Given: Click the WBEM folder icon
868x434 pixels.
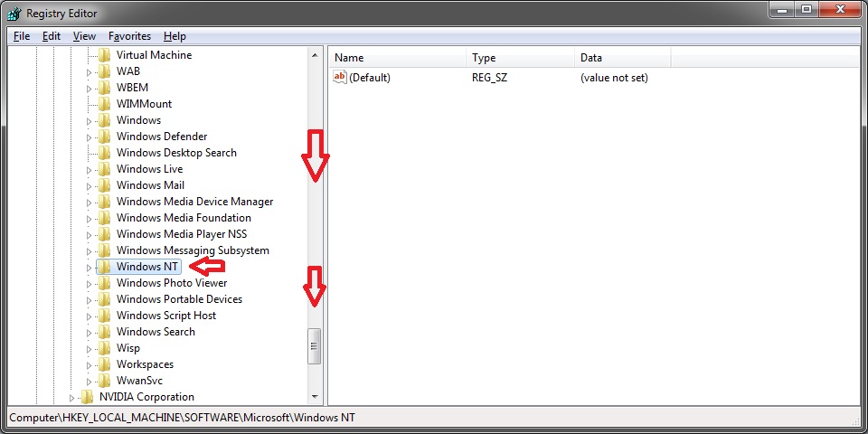Looking at the screenshot, I should coord(104,88).
